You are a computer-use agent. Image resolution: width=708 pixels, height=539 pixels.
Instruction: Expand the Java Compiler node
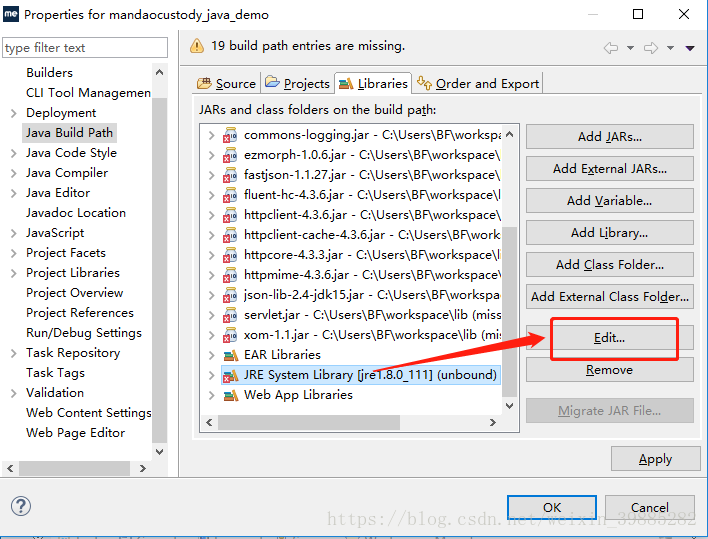coord(14,173)
